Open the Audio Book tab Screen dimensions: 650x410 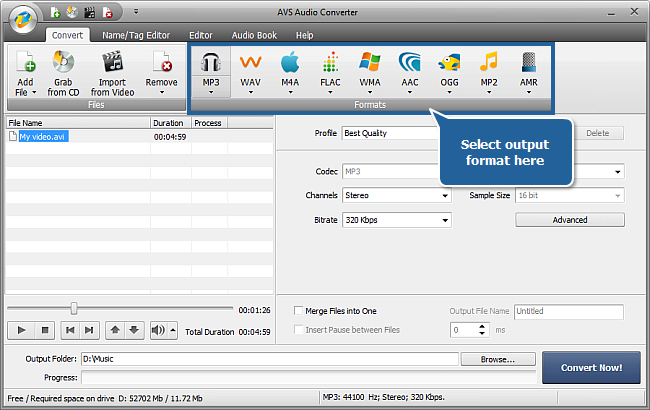click(x=254, y=35)
